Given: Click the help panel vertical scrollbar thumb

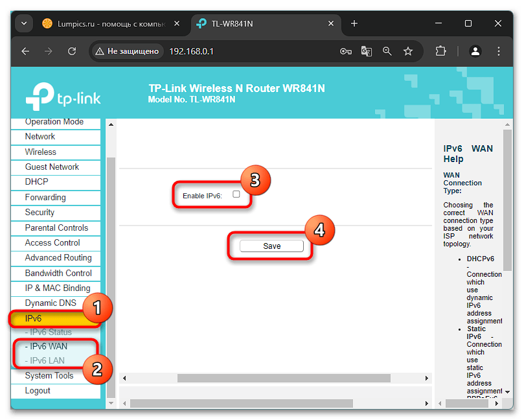Looking at the screenshot, I should (x=507, y=200).
